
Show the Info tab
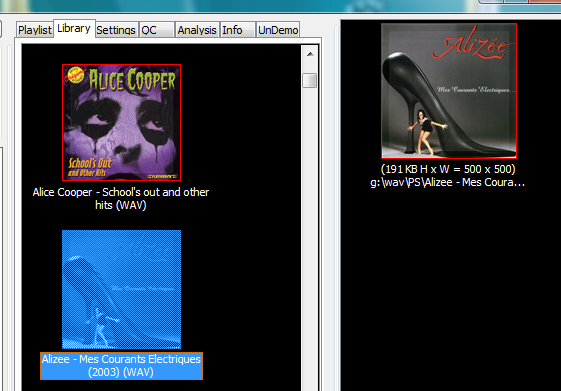tap(238, 30)
